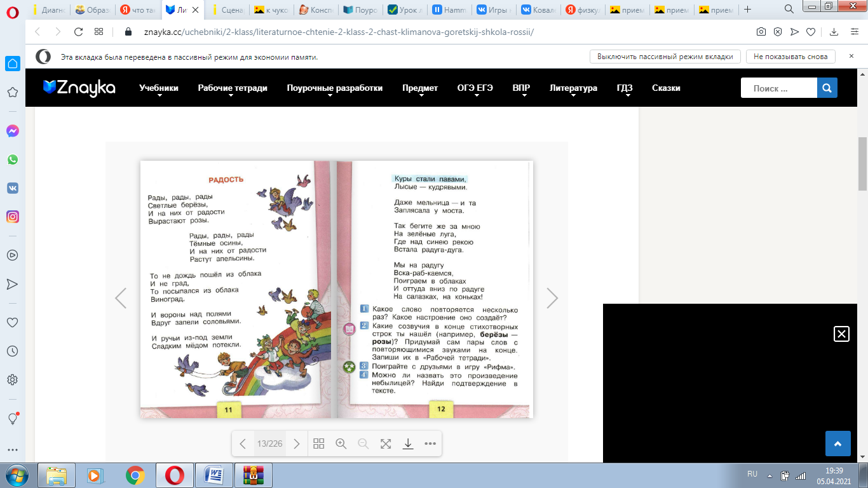This screenshot has width=868, height=488.
Task: Open Instagram in the sidebar
Action: 12,217
